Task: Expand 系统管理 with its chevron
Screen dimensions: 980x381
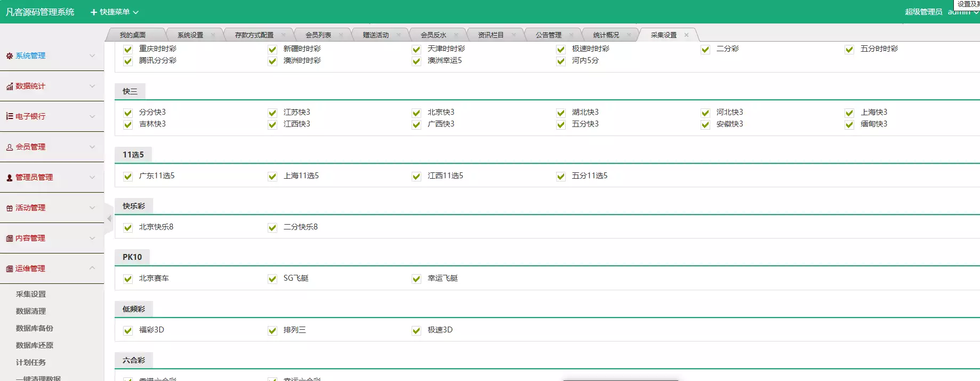Action: pyautogui.click(x=92, y=55)
